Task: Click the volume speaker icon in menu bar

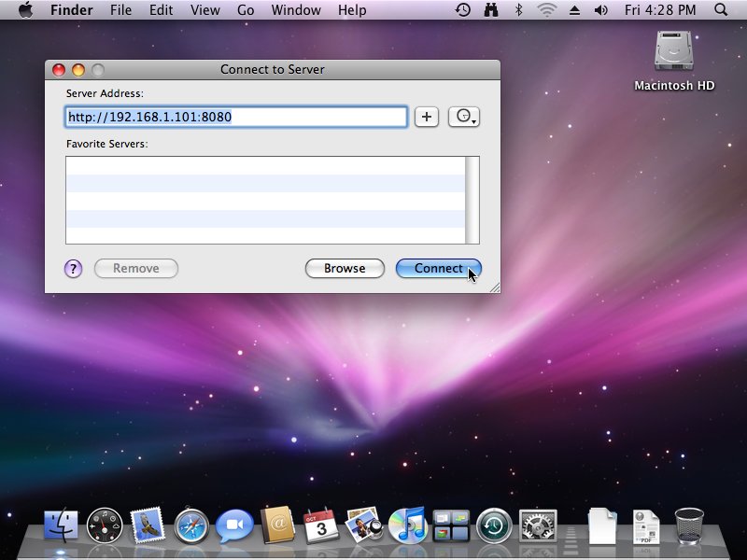Action: pos(601,10)
